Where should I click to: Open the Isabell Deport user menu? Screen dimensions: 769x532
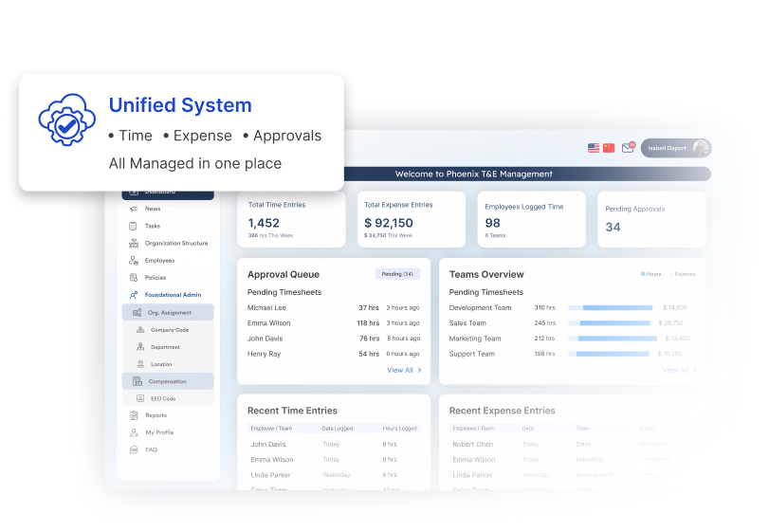(676, 148)
